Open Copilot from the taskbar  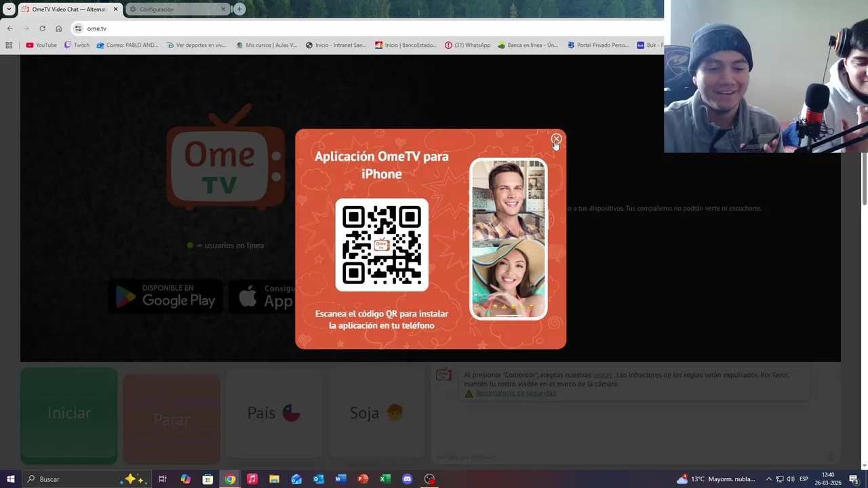185,479
